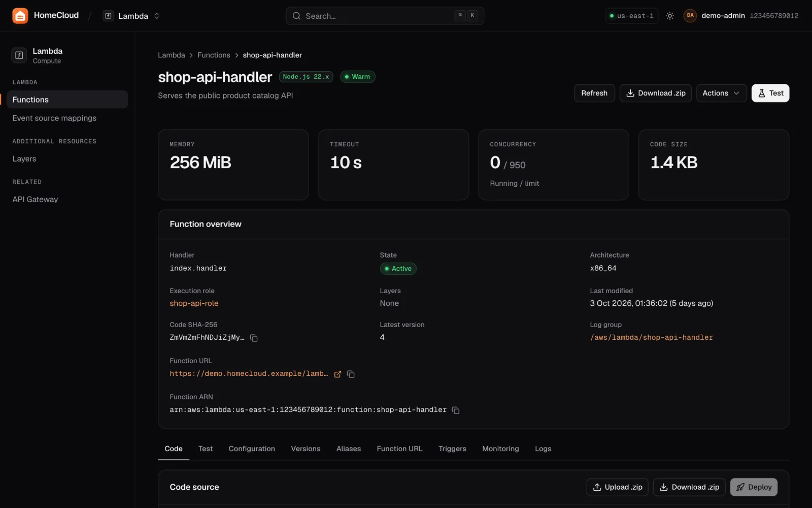This screenshot has width=812, height=508.
Task: Toggle the light/dark theme sun icon
Action: tap(670, 16)
